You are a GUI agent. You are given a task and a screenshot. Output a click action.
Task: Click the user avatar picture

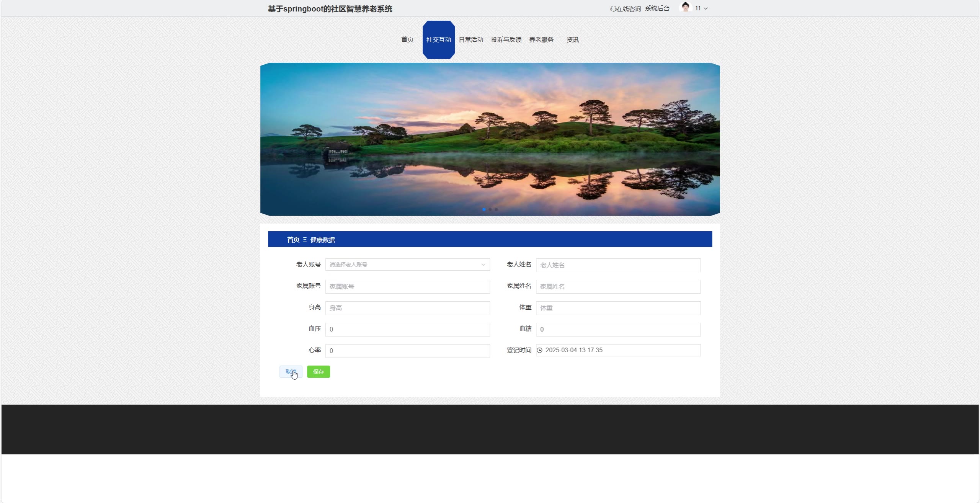pos(685,8)
